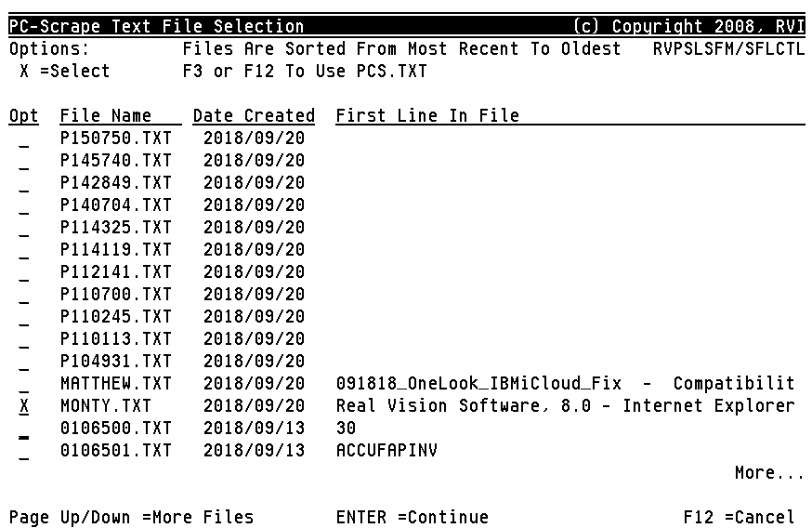Click the file name P110245.TXT
Image resolution: width=812 pixels, height=528 pixels.
pos(116,317)
